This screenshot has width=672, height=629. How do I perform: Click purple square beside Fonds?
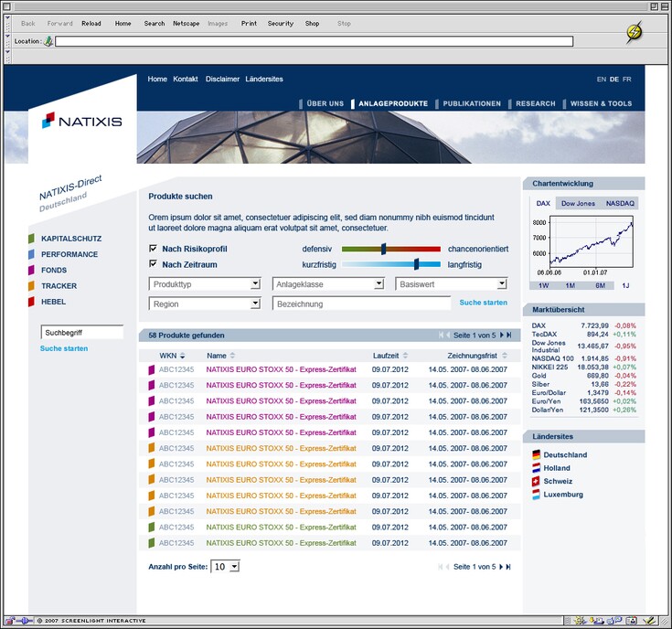pyautogui.click(x=31, y=270)
